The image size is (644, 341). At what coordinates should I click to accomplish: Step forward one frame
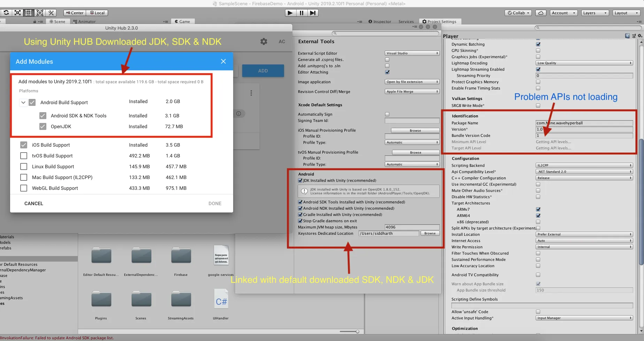coord(313,13)
